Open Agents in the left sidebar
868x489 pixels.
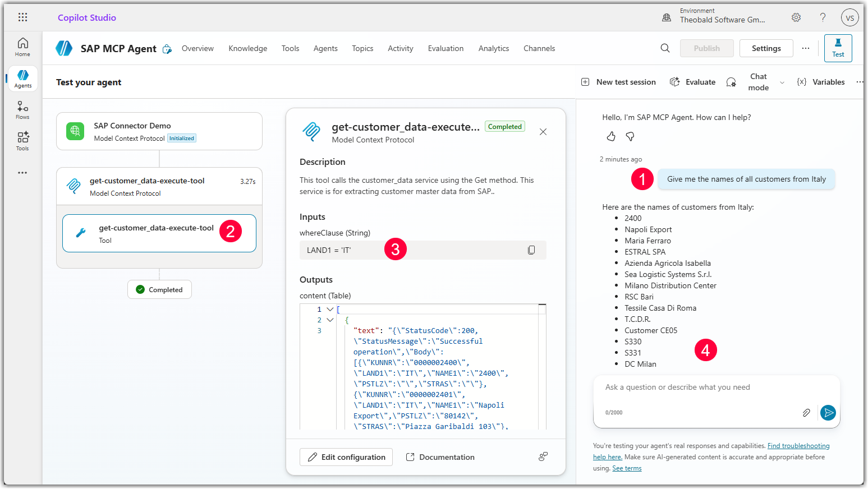coord(22,79)
